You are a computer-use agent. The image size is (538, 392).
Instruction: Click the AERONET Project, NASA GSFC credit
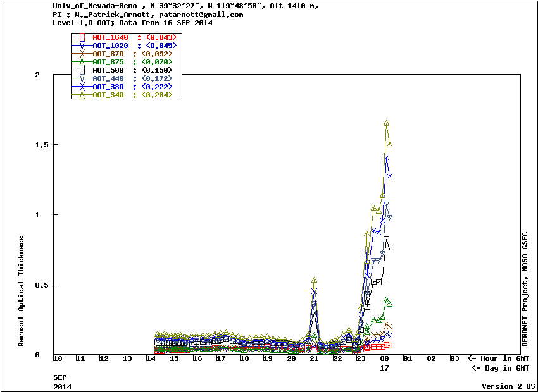pos(524,289)
